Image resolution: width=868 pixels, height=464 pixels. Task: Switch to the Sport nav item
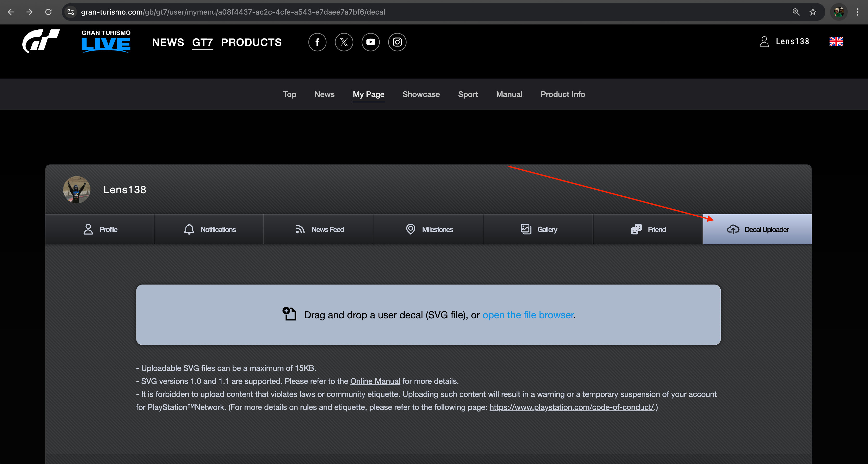(x=468, y=94)
